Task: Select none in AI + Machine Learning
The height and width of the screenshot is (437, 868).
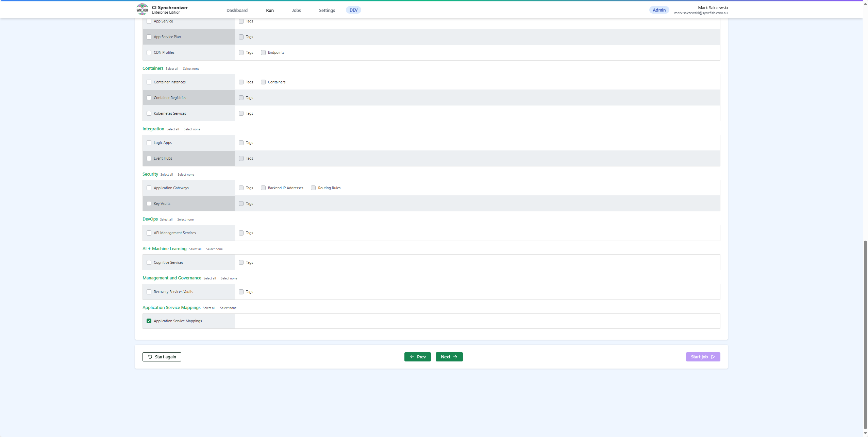Action: (x=214, y=249)
